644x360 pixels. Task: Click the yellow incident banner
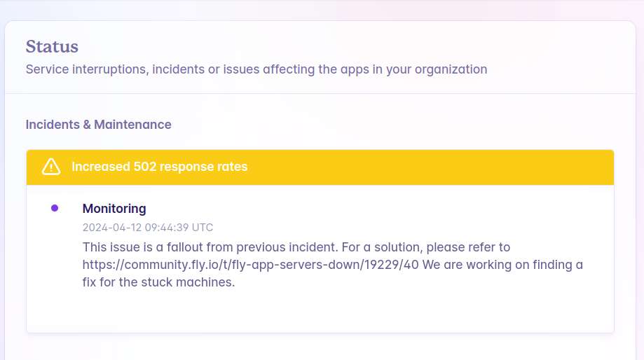click(320, 167)
